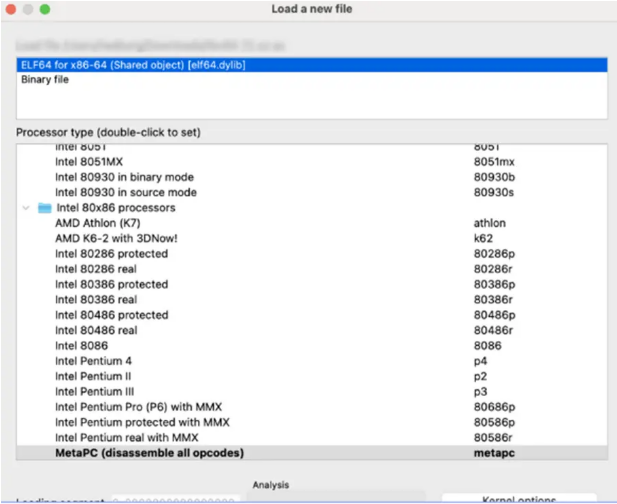Click the p4 short name cell
Image resolution: width=617 pixels, height=504 pixels.
[x=480, y=361]
